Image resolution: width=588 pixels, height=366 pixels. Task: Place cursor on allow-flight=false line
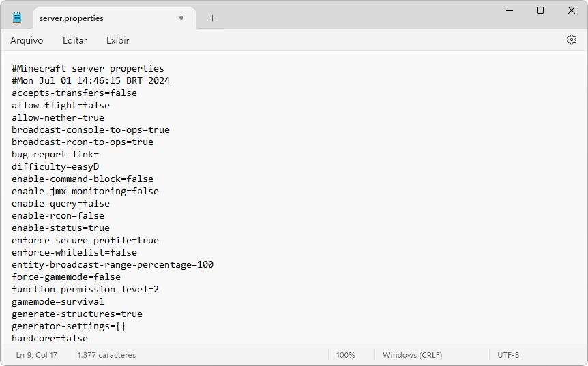[61, 105]
